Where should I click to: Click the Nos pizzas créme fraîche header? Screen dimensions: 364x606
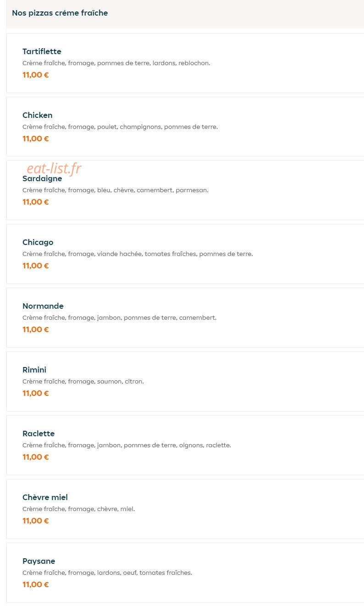click(60, 13)
